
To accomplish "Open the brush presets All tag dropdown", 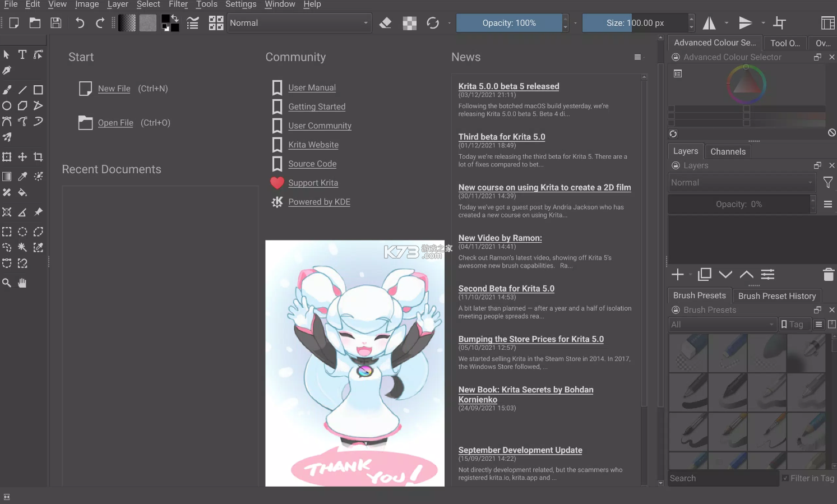I will pos(723,325).
